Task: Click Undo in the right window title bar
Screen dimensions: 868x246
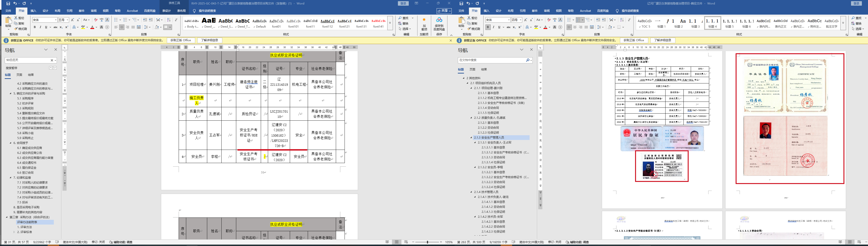Action: (468, 3)
